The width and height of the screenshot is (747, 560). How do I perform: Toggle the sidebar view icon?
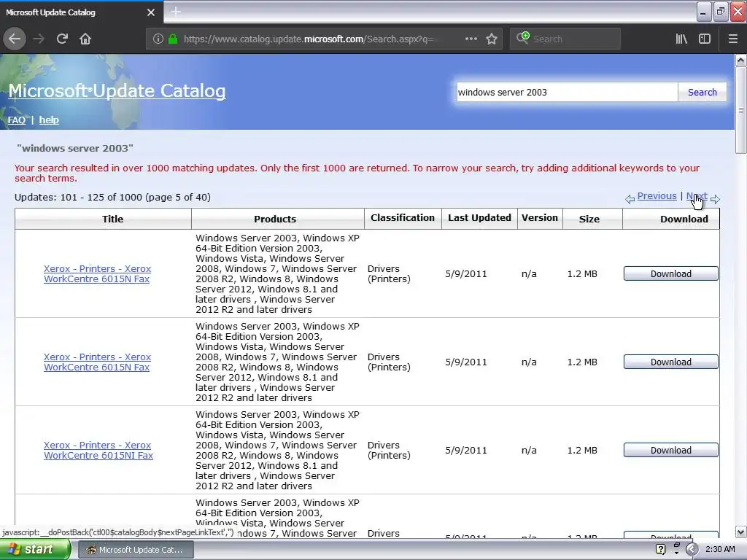tap(705, 39)
